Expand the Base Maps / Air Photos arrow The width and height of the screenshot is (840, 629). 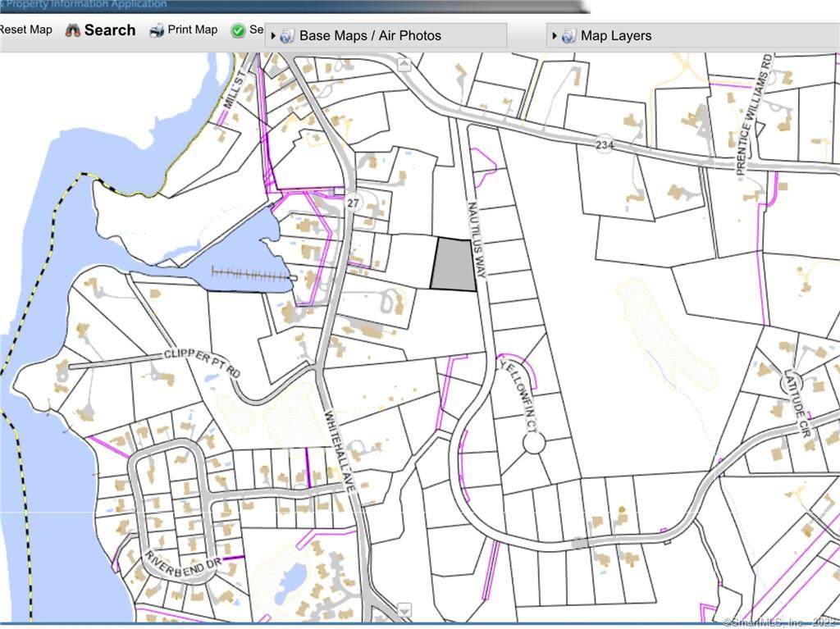[273, 36]
